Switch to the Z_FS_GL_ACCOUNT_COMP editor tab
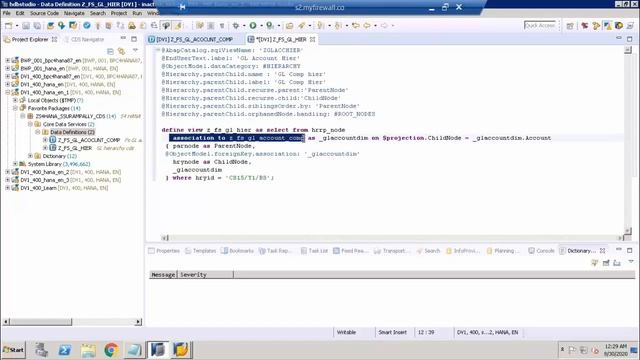This screenshot has width=640, height=360. coord(194,39)
